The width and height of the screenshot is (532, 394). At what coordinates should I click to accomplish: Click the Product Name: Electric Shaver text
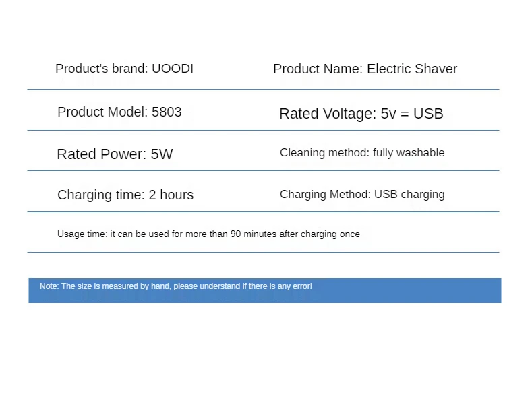tap(365, 69)
